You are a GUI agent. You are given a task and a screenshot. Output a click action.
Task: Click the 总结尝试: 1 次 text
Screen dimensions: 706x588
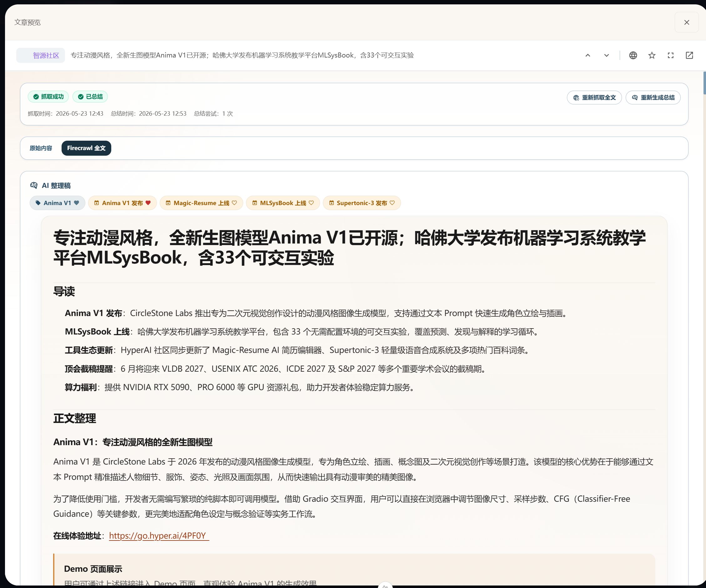tap(213, 114)
